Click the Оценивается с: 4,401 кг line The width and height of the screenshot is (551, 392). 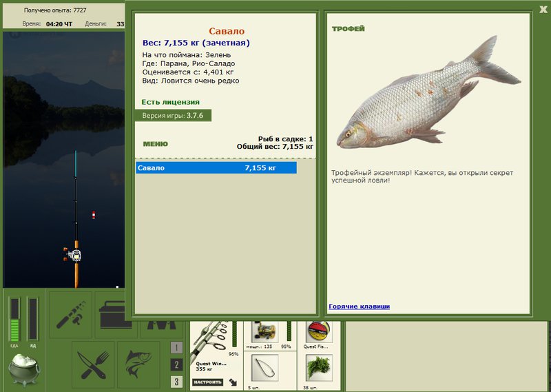tap(187, 72)
